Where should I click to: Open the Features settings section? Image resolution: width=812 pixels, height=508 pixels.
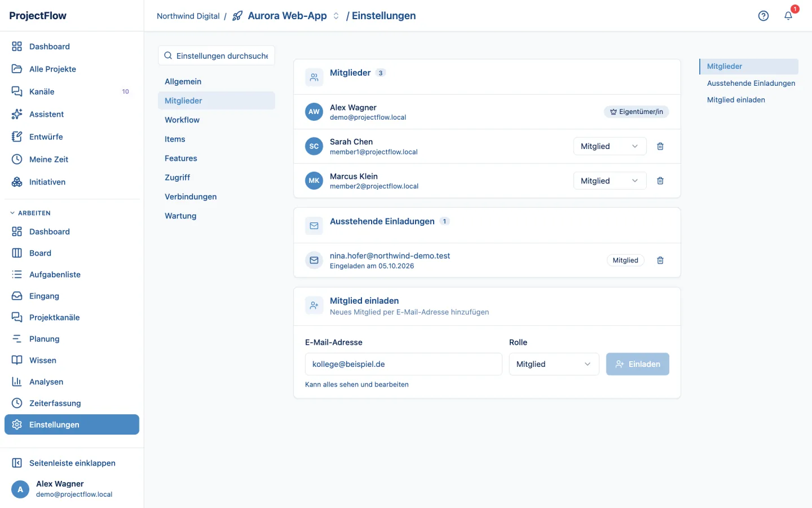(x=217, y=158)
